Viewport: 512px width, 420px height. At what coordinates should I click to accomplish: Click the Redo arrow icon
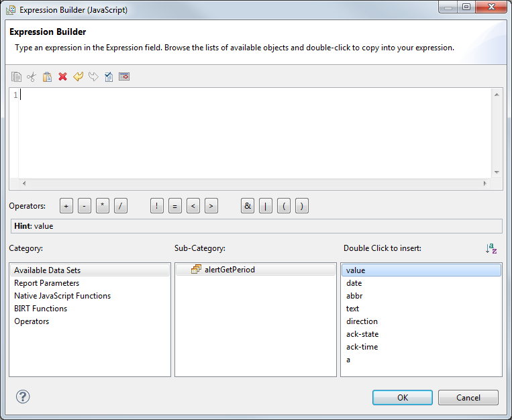coord(93,77)
